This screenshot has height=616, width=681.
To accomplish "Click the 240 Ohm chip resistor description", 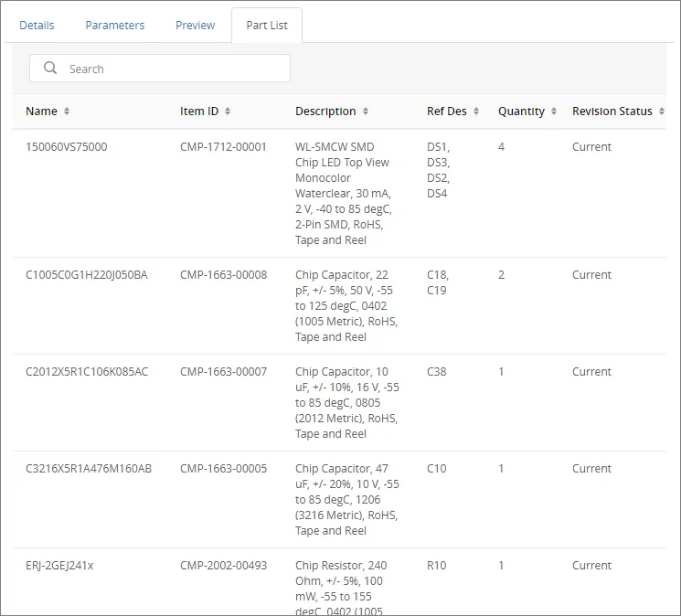I will pos(341,589).
